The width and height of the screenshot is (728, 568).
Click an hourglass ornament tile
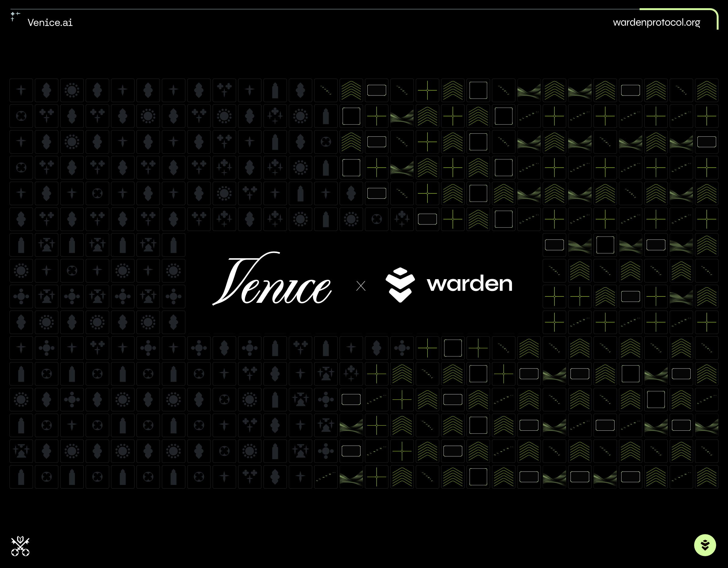(x=46, y=245)
